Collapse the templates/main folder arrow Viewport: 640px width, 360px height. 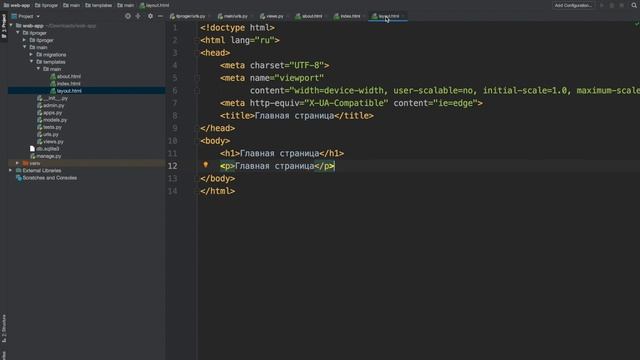tap(39, 69)
